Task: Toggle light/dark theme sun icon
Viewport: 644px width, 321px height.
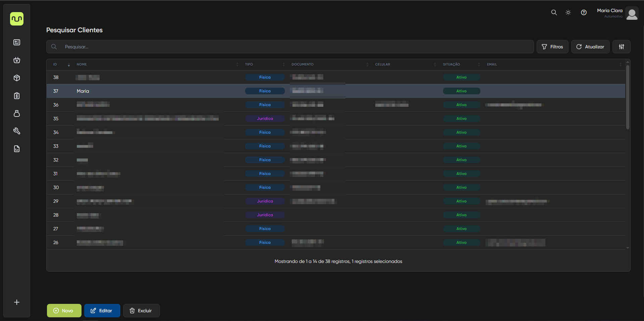Action: [x=568, y=12]
